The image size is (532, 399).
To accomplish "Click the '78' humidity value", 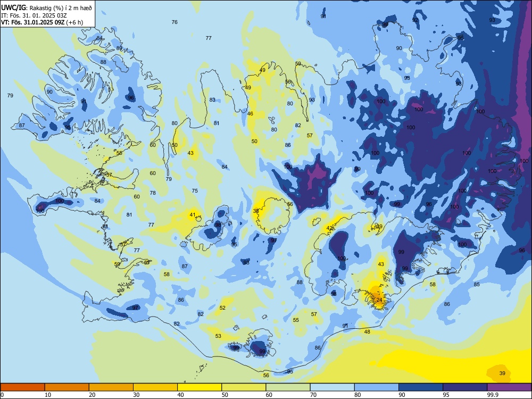I will pos(153,193).
